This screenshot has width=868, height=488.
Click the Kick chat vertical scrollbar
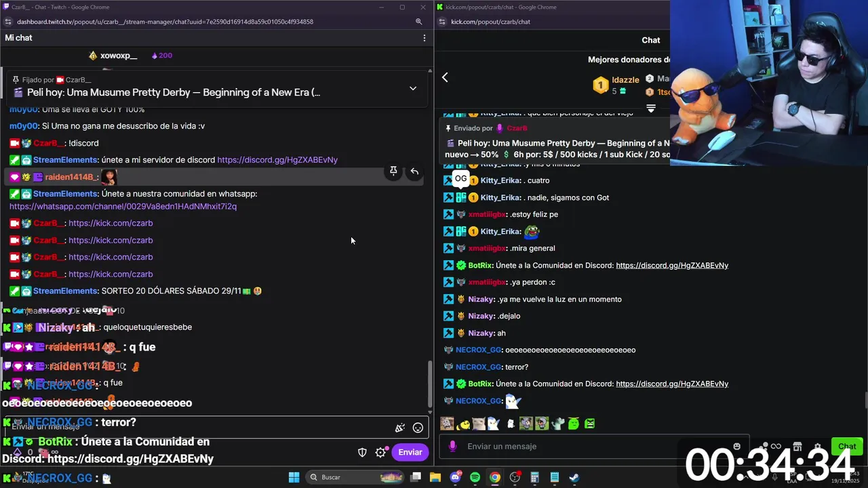865,401
